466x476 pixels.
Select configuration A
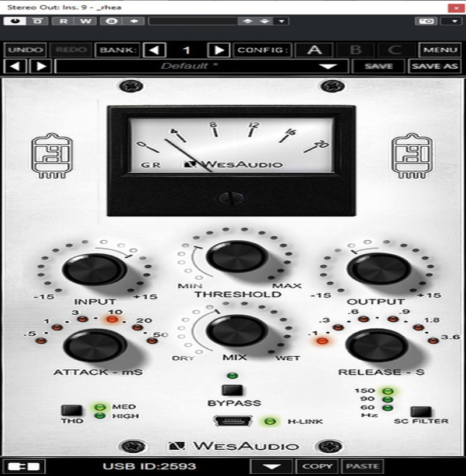click(315, 50)
